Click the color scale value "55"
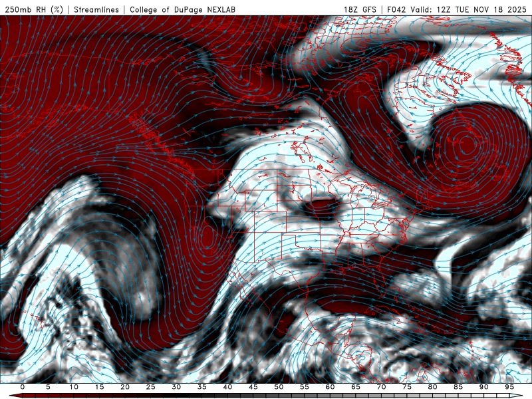The image size is (532, 399). (305, 387)
